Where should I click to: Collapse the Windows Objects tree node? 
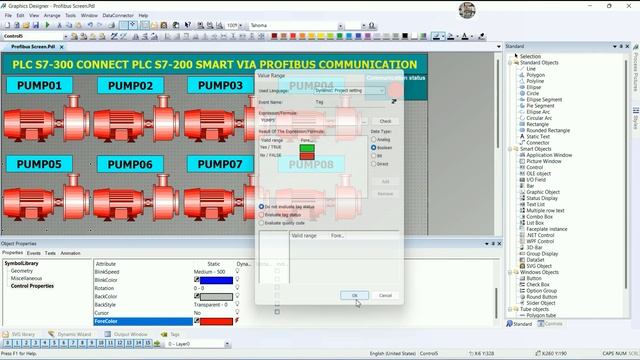(510, 272)
